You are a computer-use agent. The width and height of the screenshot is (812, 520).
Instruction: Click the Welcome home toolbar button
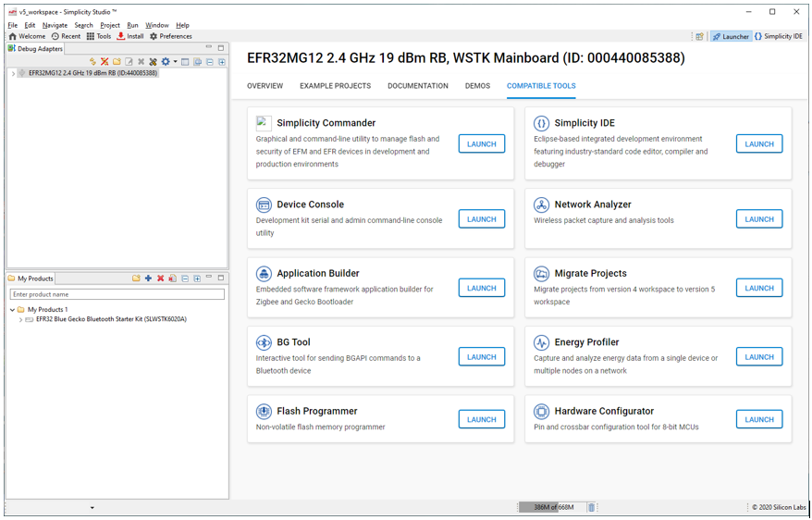point(28,36)
